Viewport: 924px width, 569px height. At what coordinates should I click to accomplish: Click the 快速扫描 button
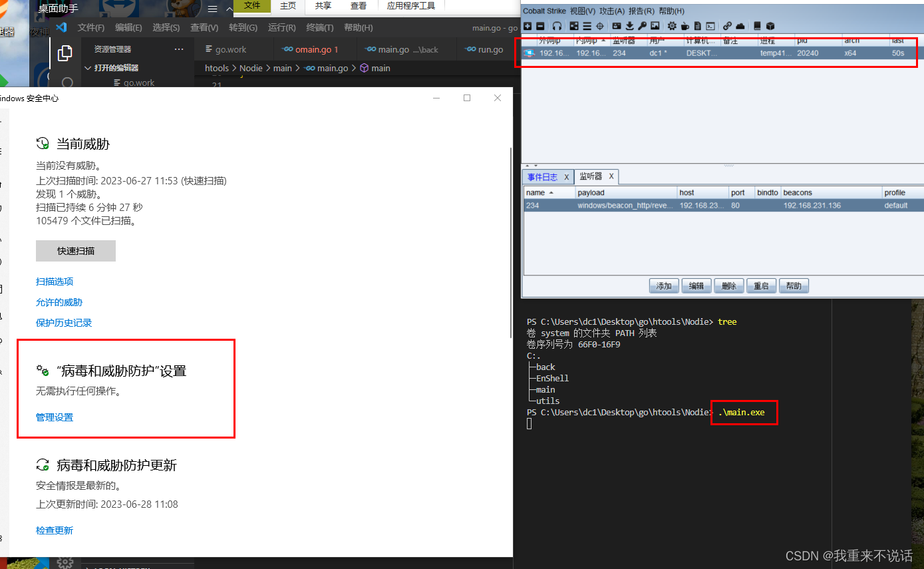(76, 251)
